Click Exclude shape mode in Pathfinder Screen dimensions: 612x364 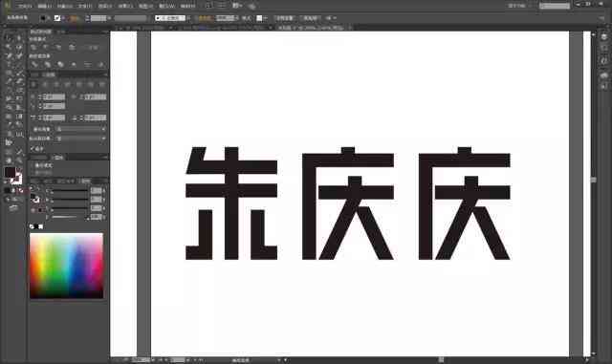(x=72, y=47)
